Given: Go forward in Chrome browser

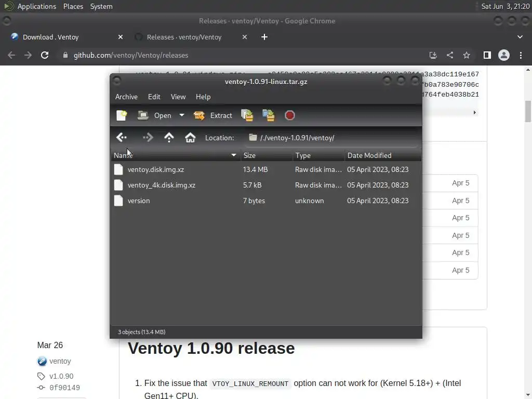Looking at the screenshot, I should tap(28, 55).
